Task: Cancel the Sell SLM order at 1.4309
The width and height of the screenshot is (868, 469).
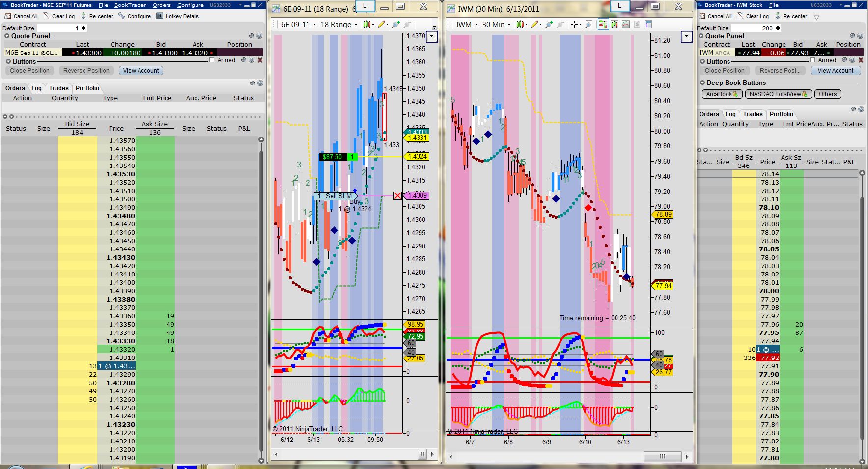Action: (x=398, y=196)
